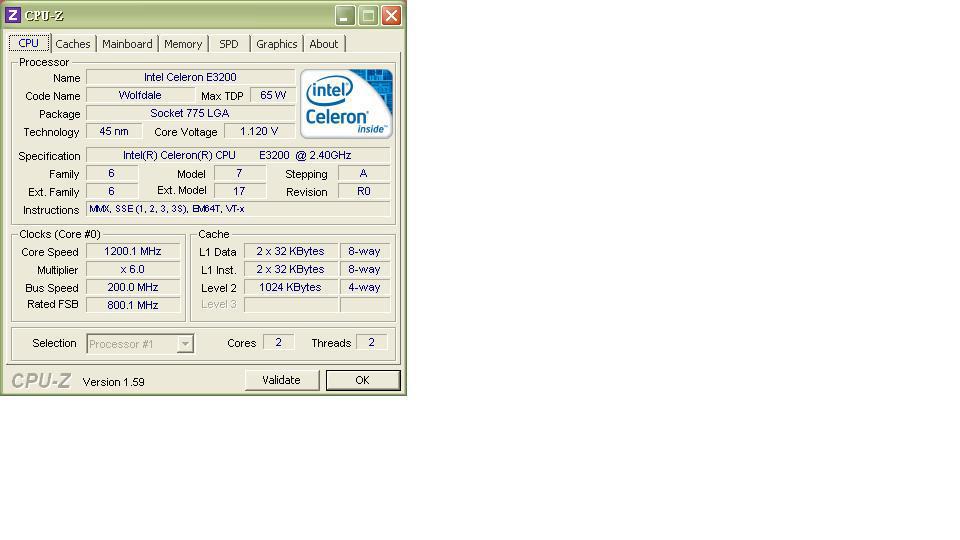Click the empty Level 3 size field
Screen dimensions: 960x540
click(291, 305)
